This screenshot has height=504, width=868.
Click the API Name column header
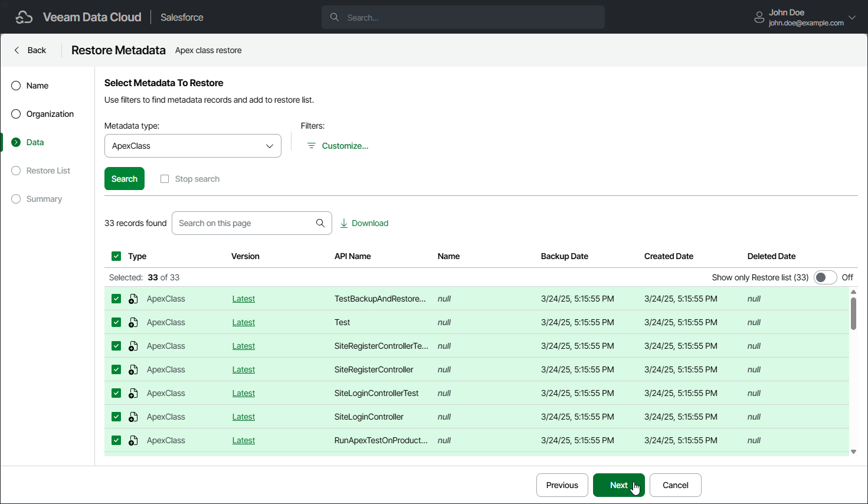click(352, 256)
